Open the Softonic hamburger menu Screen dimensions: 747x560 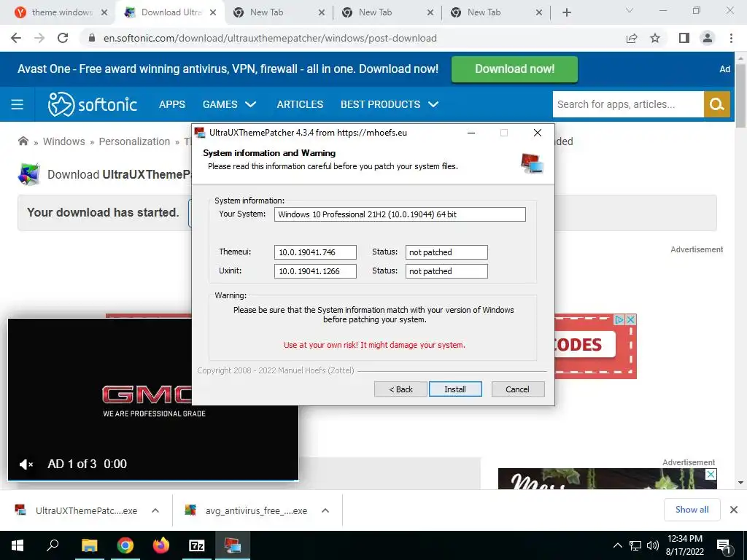(x=18, y=104)
